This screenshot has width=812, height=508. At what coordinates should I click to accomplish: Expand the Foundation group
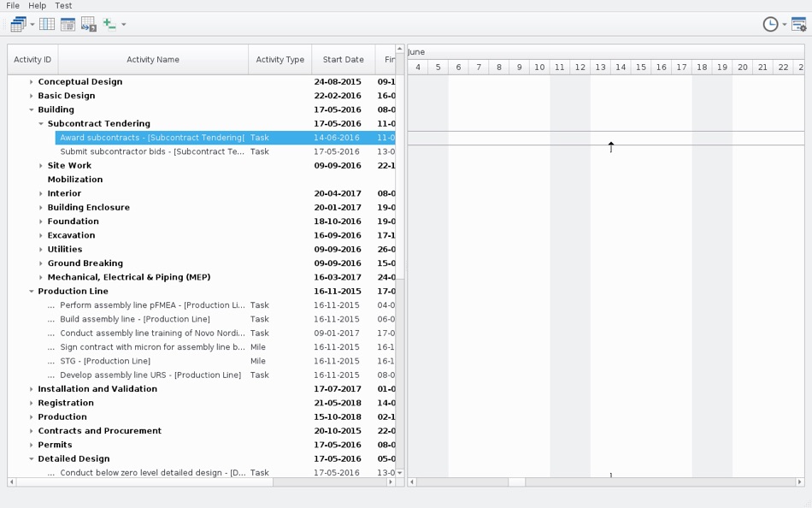[x=41, y=222]
